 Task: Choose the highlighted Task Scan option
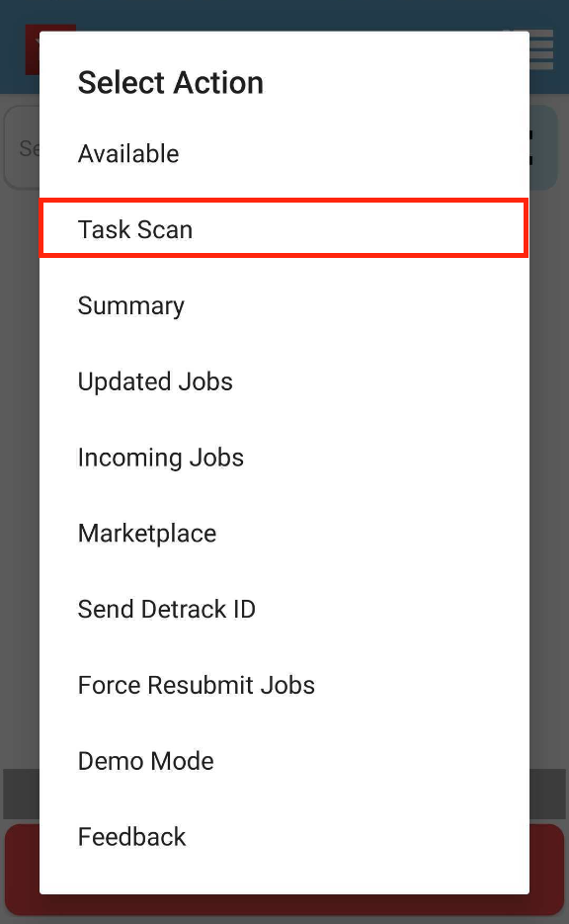pyautogui.click(x=284, y=229)
